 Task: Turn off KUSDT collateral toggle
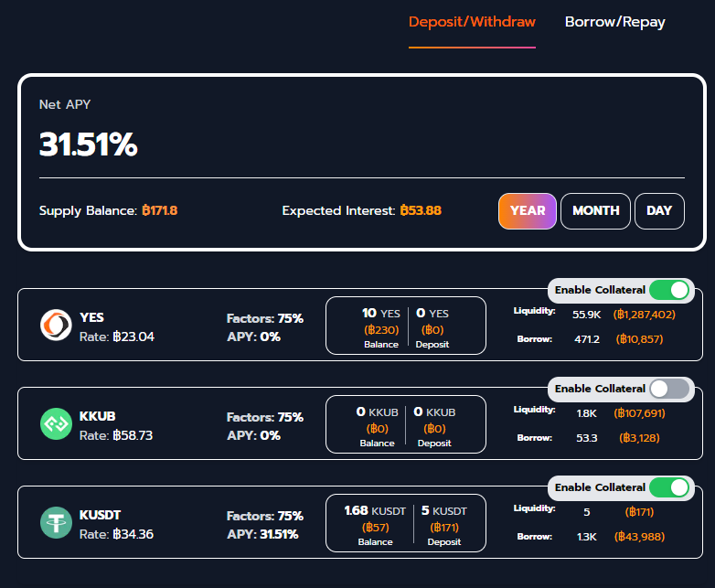coord(669,487)
